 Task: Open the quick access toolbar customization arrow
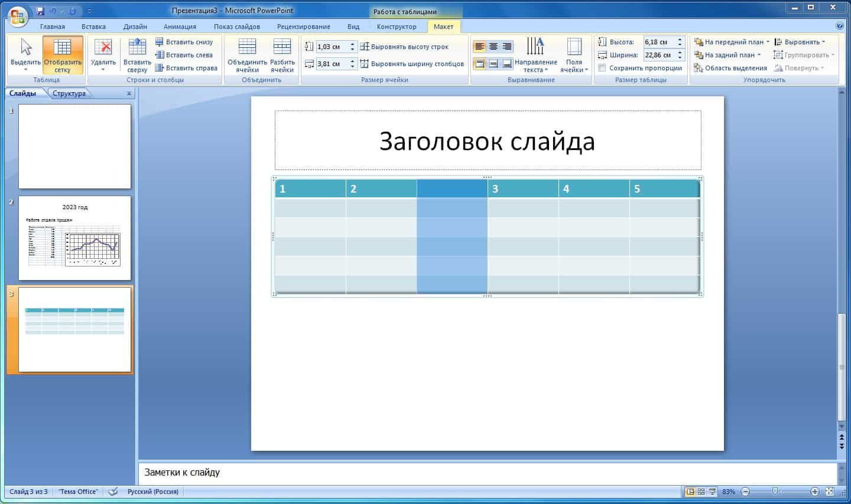pos(89,11)
